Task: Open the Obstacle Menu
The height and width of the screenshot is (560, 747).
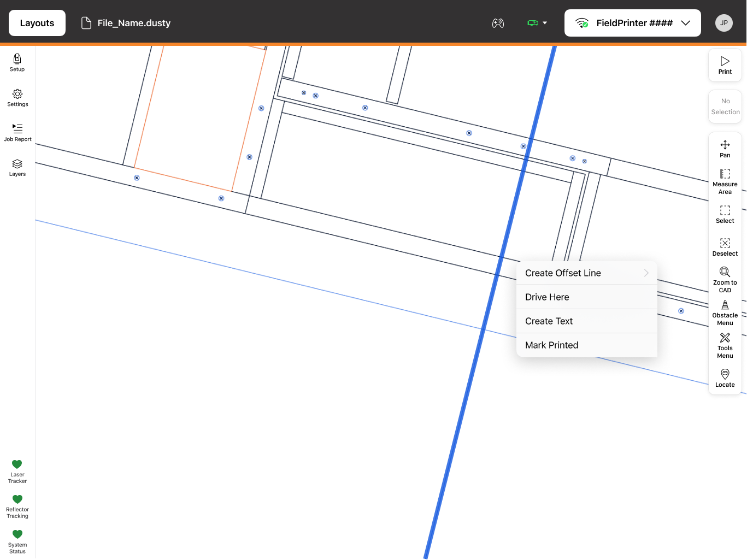Action: click(x=725, y=313)
